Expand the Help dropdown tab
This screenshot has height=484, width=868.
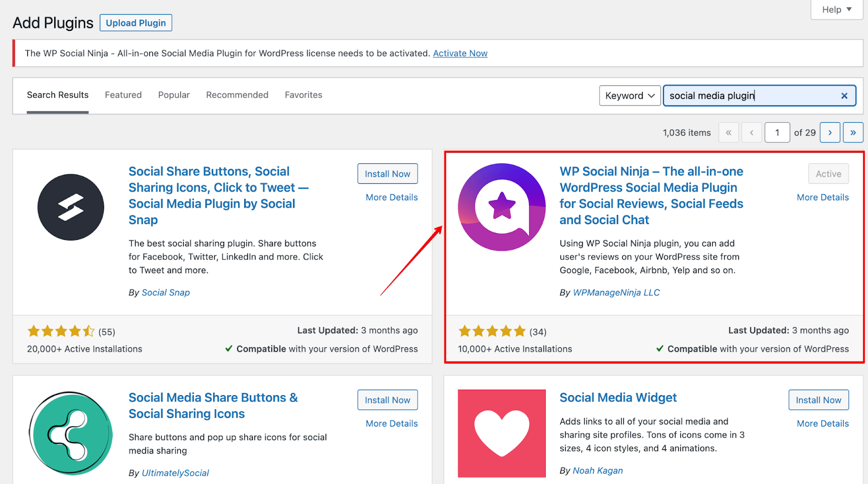837,10
